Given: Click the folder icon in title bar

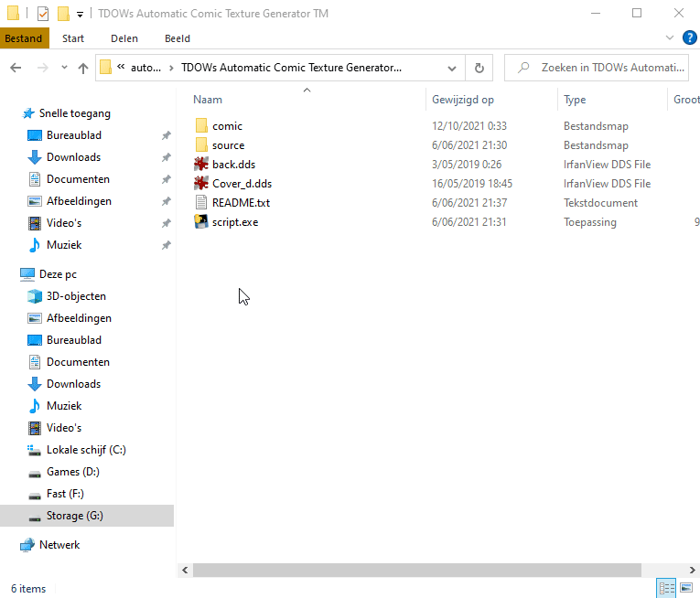Looking at the screenshot, I should click(x=14, y=14).
